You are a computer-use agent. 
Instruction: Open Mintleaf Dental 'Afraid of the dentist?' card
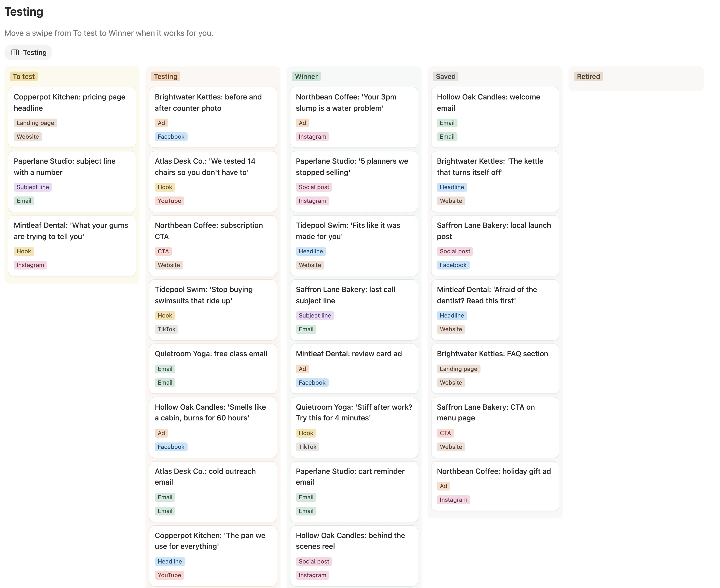click(x=495, y=310)
